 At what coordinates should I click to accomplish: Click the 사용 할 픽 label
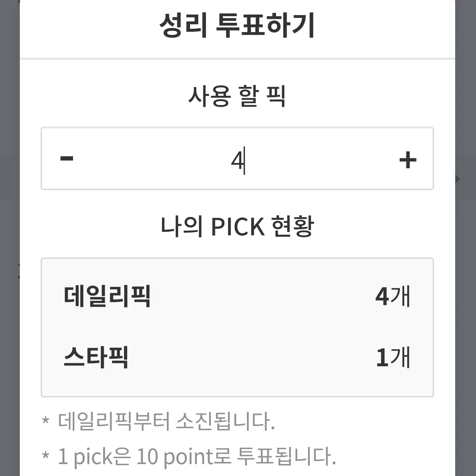237,96
